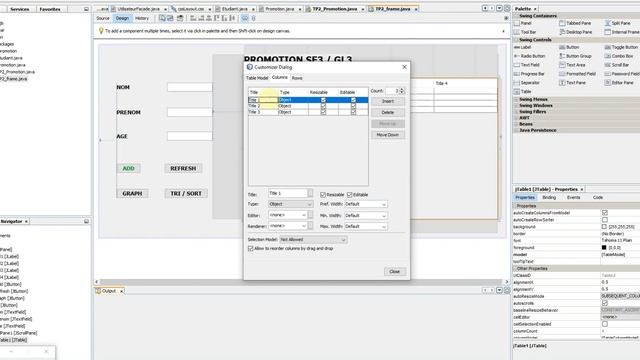Select the Progress Bar palette icon
The height and width of the screenshot is (360, 640).
click(x=517, y=74)
